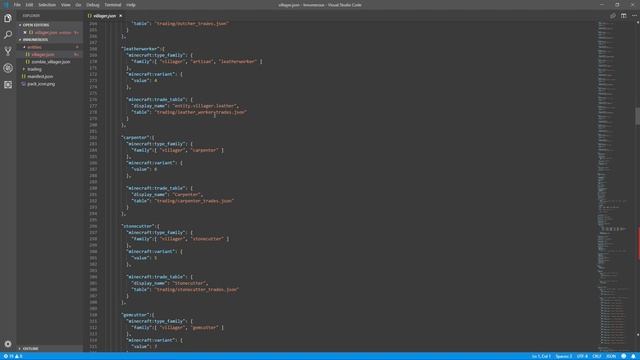Click the "gemcutter" key in the code
Image resolution: width=640 pixels, height=360 pixels.
point(135,315)
